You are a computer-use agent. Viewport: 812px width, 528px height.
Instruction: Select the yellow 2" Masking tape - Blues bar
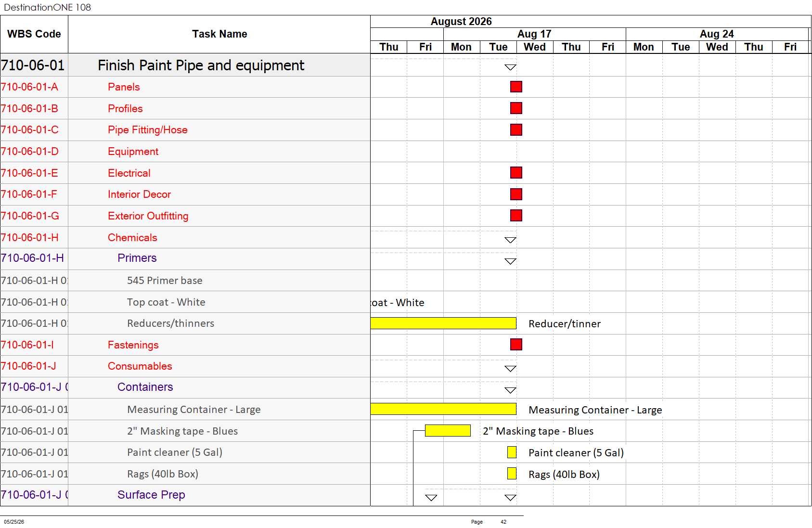(x=448, y=431)
